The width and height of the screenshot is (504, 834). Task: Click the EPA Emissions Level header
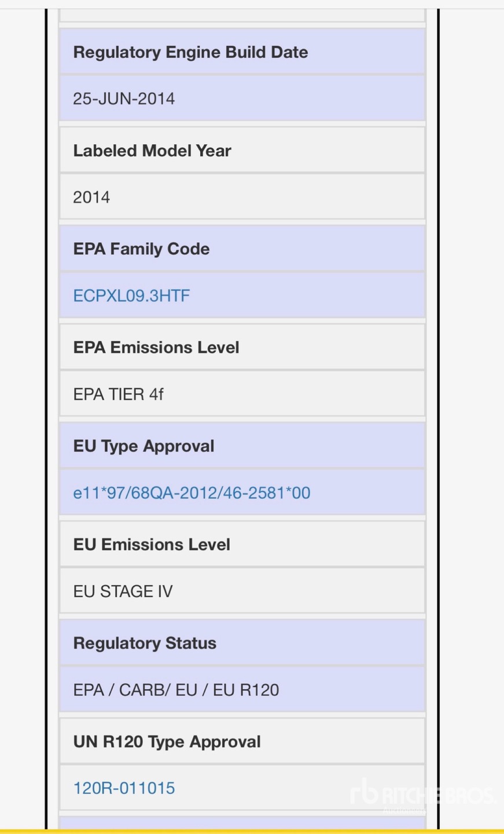156,348
